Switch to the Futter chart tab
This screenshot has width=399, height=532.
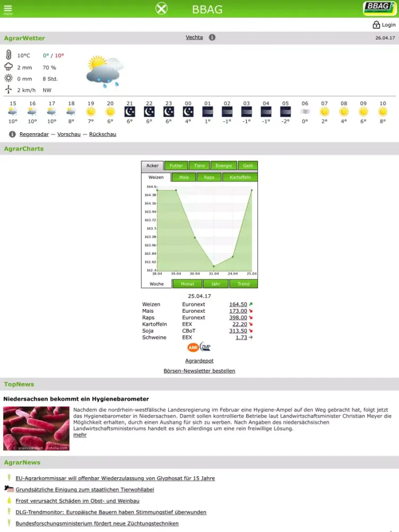coord(176,165)
